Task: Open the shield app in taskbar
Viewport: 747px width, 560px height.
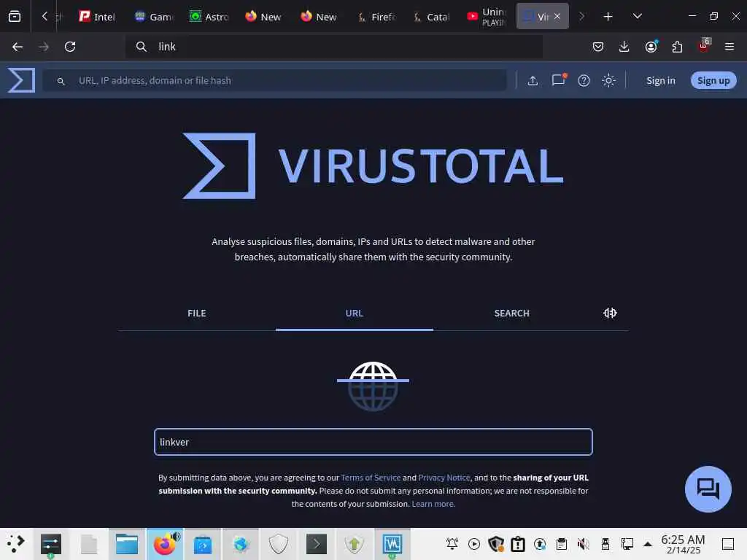Action: 279,544
